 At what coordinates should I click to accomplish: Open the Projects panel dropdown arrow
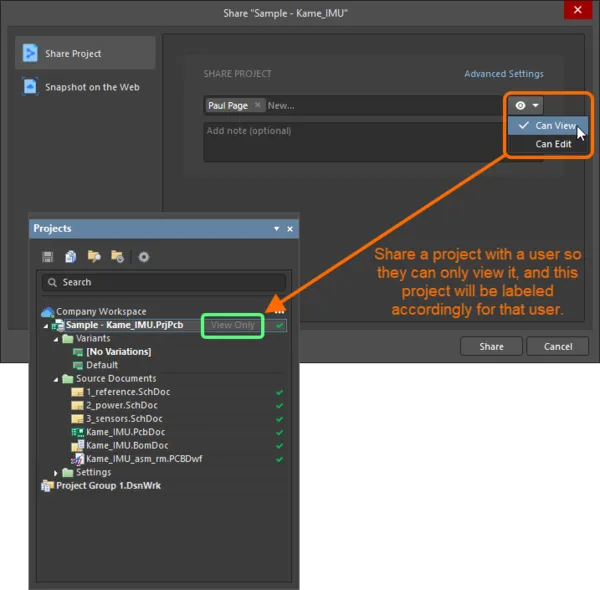point(276,228)
